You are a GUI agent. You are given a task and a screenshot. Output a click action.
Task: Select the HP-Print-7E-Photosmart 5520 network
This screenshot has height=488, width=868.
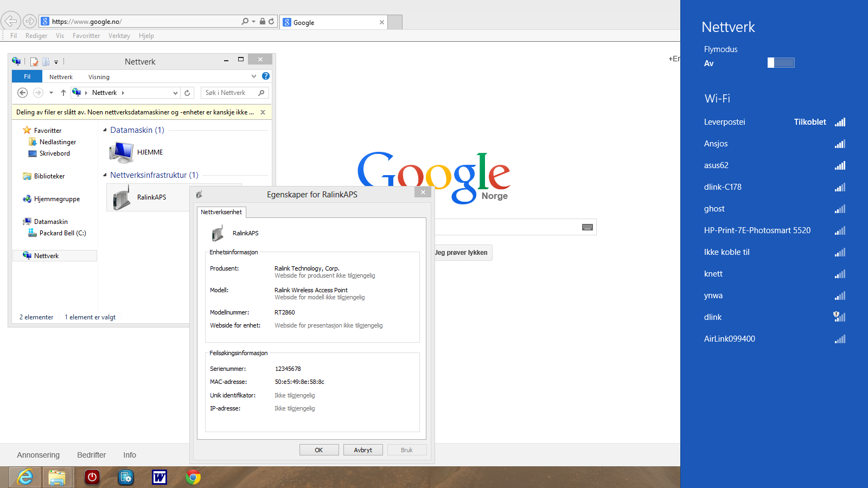pyautogui.click(x=775, y=230)
